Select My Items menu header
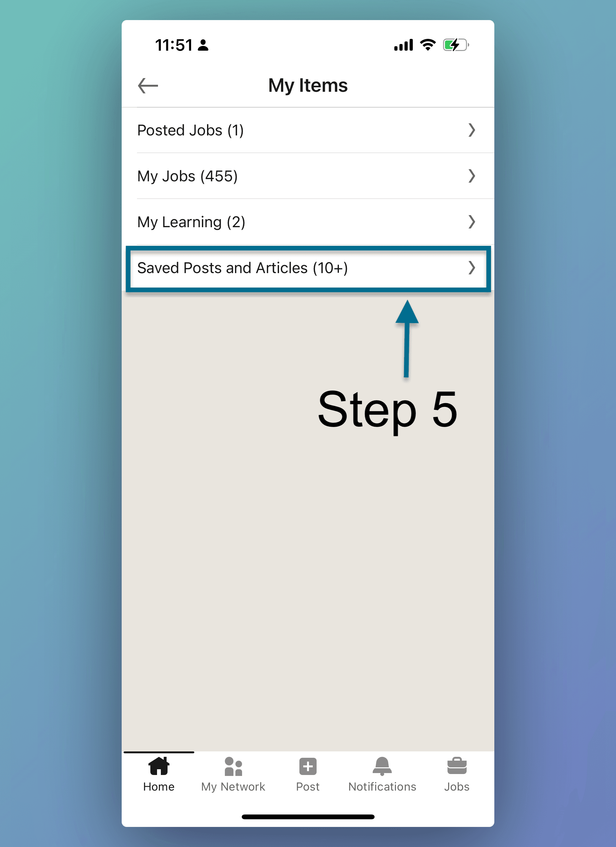 (x=308, y=84)
